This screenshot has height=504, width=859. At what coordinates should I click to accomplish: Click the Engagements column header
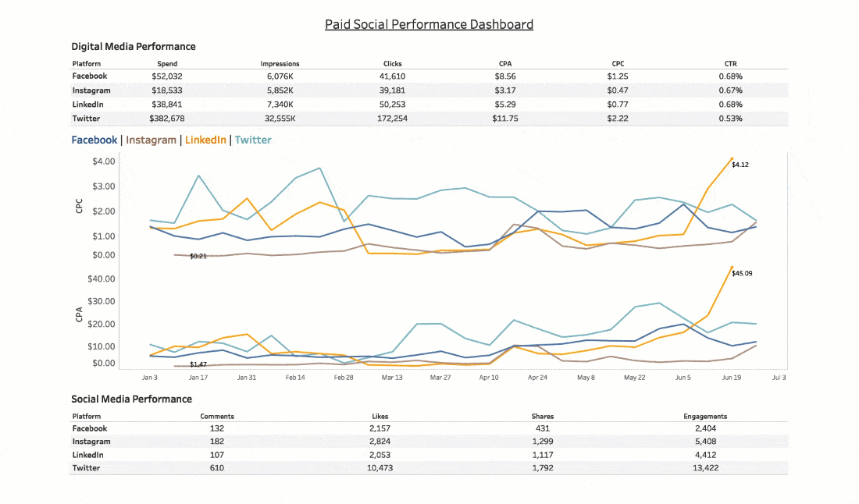tap(705, 417)
